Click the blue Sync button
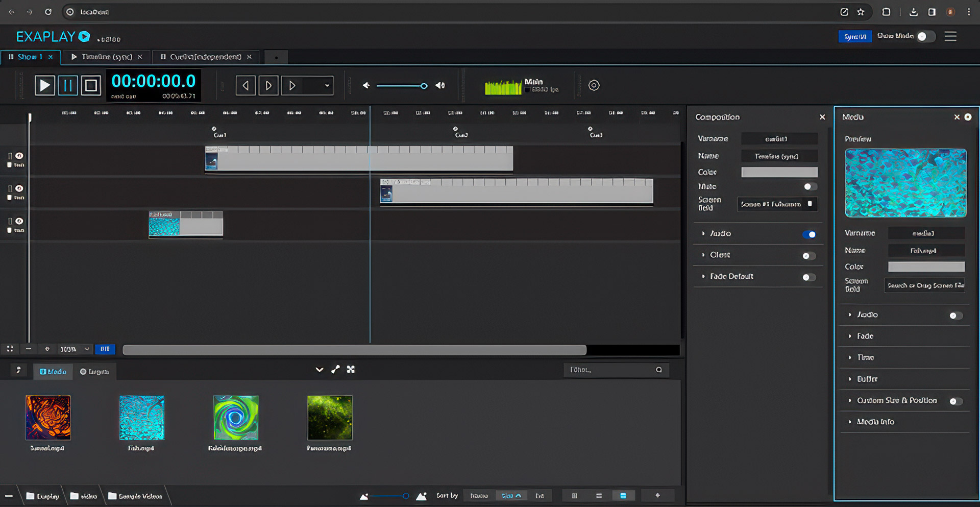Image resolution: width=980 pixels, height=507 pixels. click(855, 36)
